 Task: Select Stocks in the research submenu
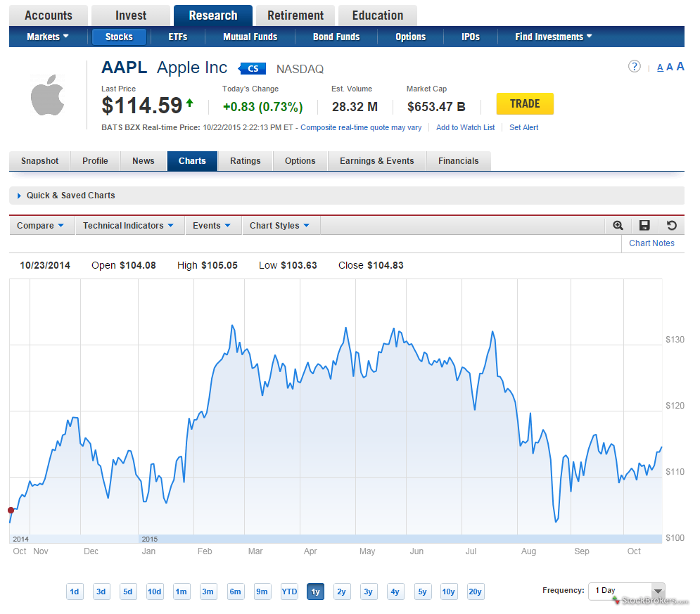pos(119,37)
